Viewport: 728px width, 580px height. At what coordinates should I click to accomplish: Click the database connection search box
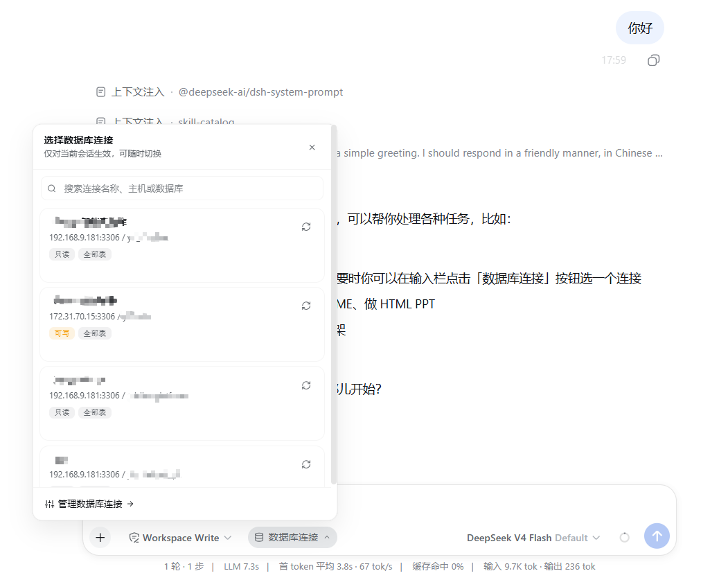click(x=182, y=188)
